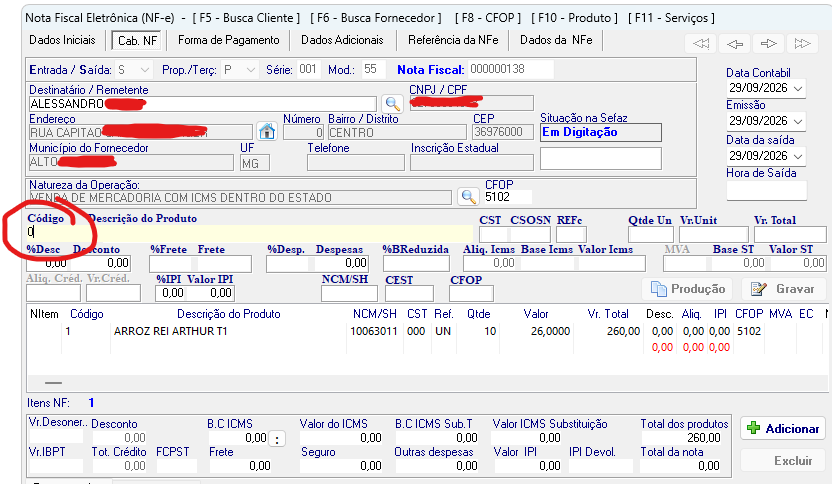This screenshot has width=832, height=484.
Task: Click the Descrição do Produto grid column header
Action: pos(229,314)
